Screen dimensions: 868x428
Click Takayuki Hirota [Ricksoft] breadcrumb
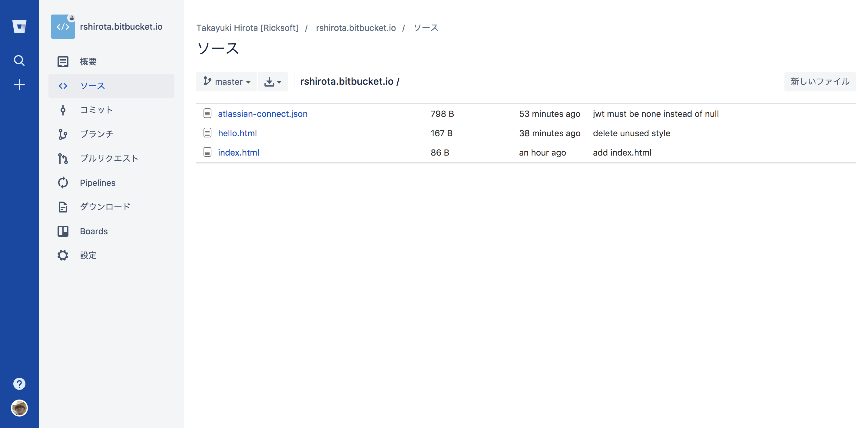click(248, 28)
